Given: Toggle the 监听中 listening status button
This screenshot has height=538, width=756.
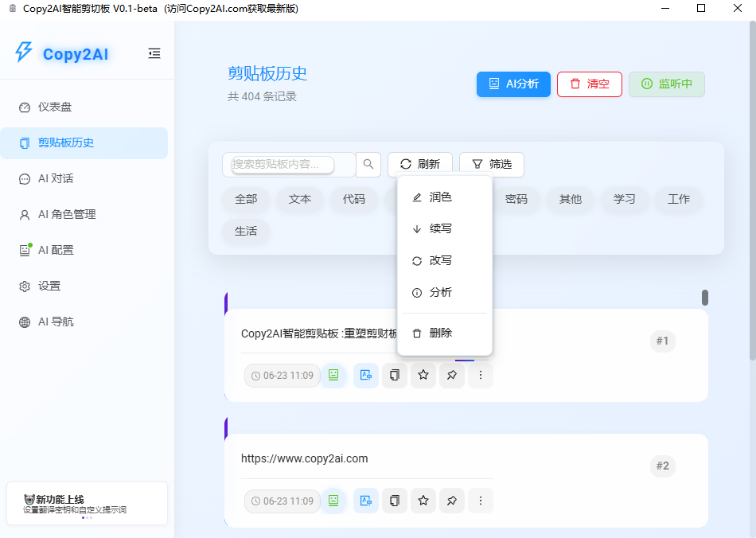Looking at the screenshot, I should [x=666, y=84].
